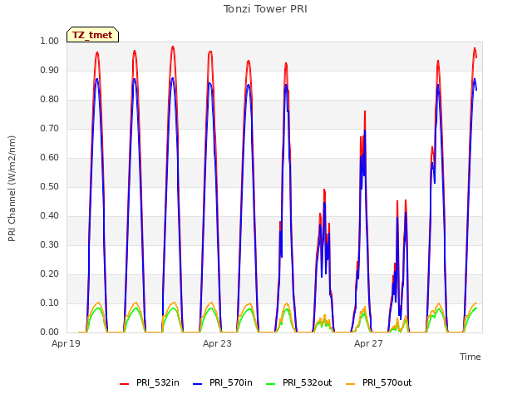
Task: Click the 0.70 y-axis tick label
Action: tap(50, 128)
